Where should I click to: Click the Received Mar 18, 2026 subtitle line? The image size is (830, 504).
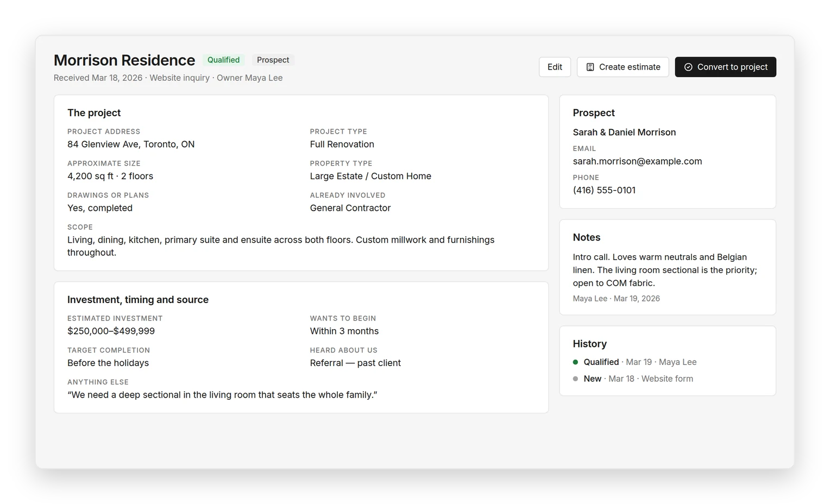[168, 78]
